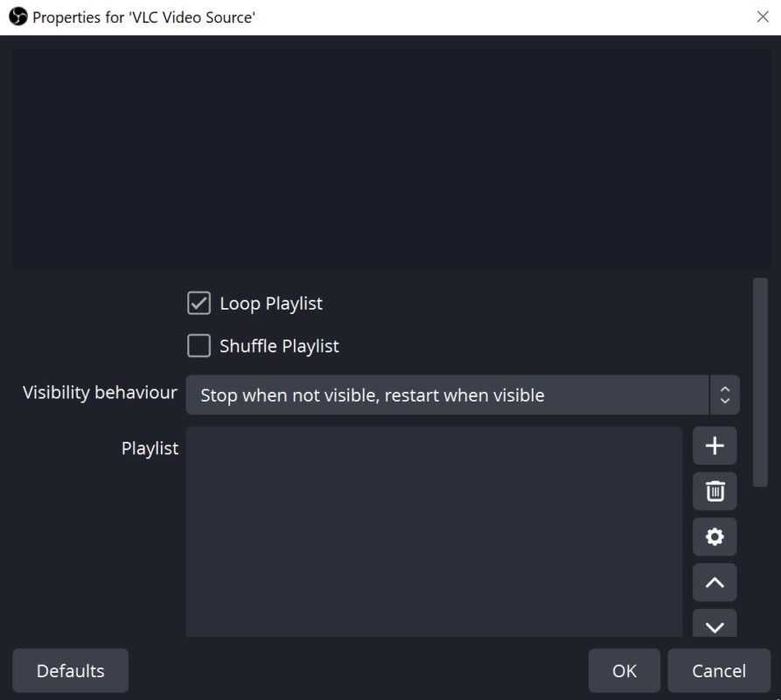Click the visibility behaviour chevron arrows

723,395
